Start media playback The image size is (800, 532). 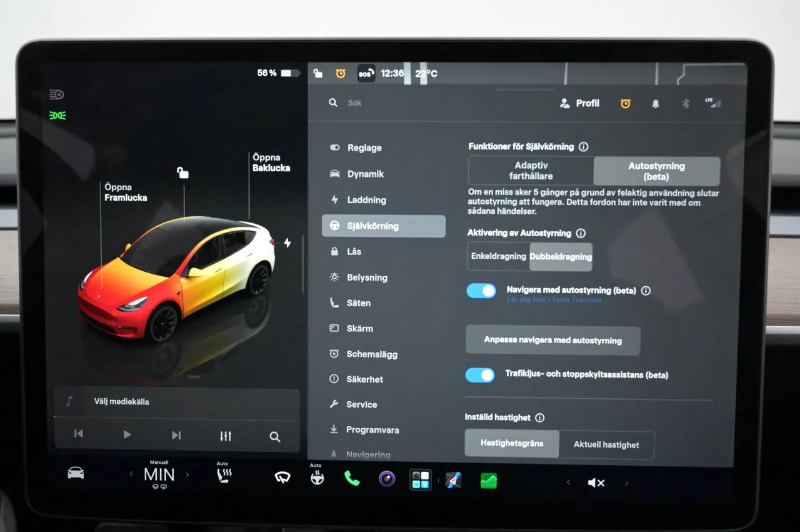pyautogui.click(x=127, y=434)
